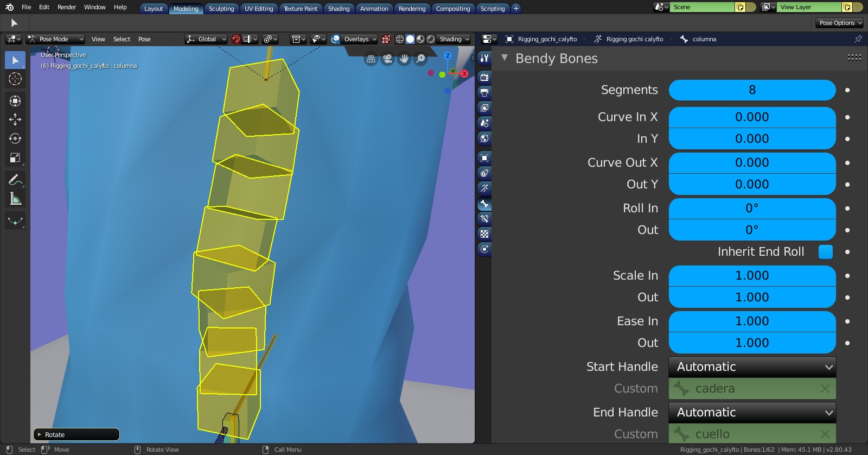Select the Move tool
The height and width of the screenshot is (455, 868).
coord(15,119)
